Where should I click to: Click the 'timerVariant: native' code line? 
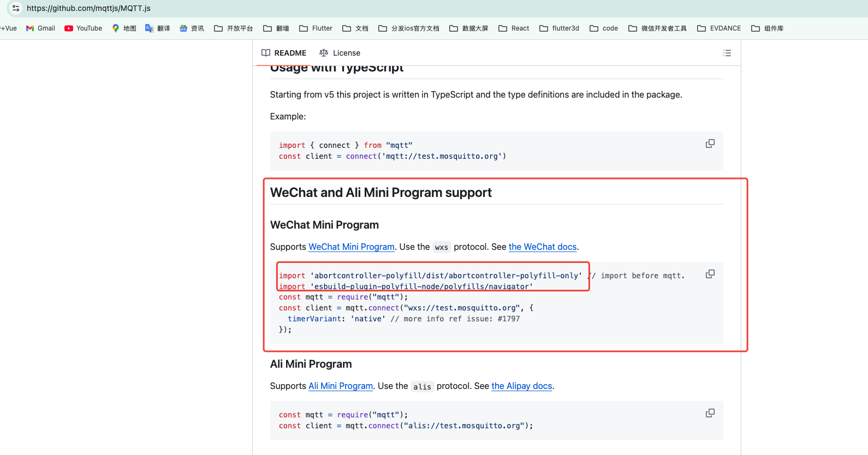tap(404, 319)
